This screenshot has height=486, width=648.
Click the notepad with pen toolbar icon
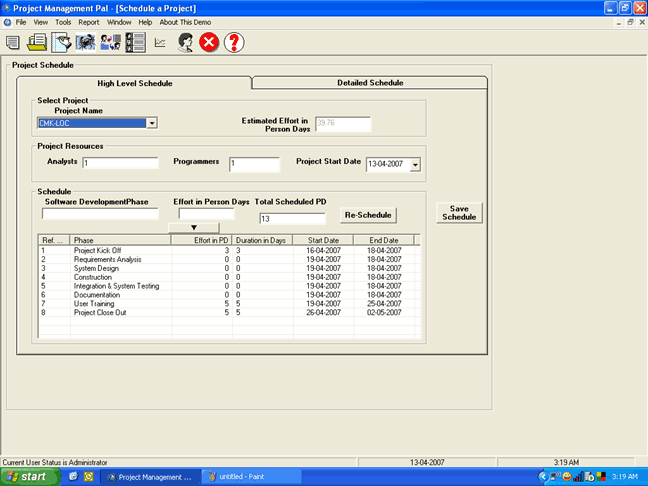tap(61, 42)
